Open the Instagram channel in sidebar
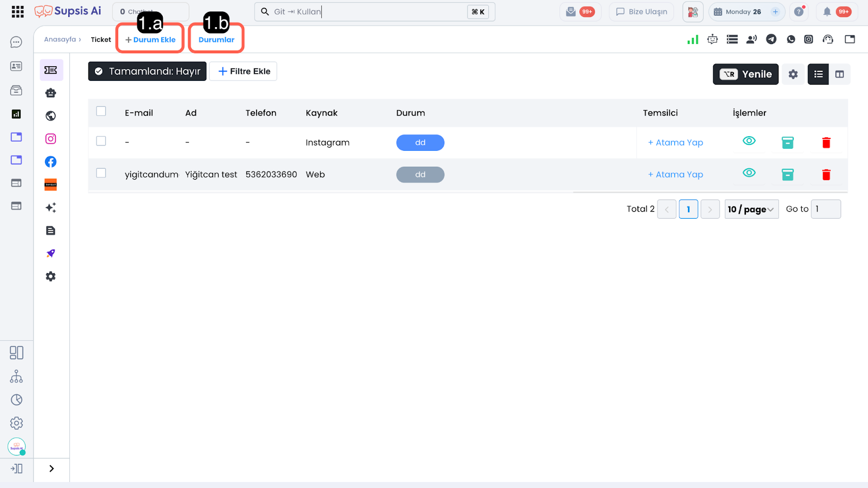Screen dimensions: 868x488 coord(50,139)
